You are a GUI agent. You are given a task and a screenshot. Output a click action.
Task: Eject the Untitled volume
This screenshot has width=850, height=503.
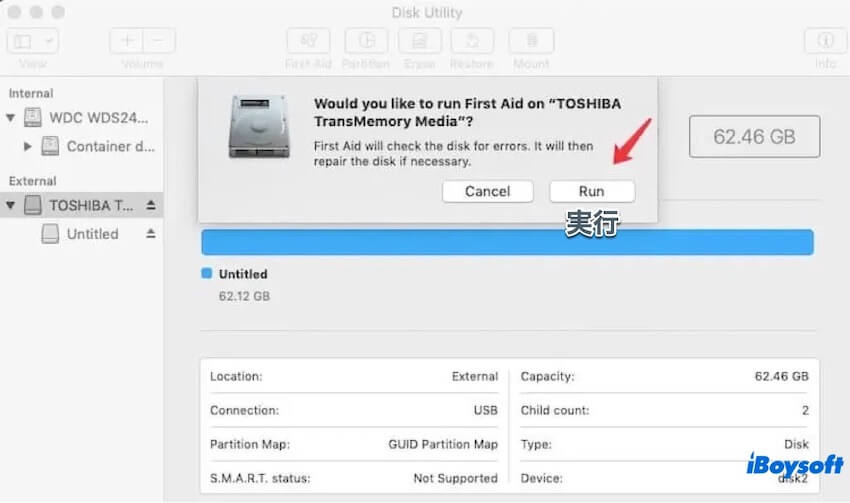(x=151, y=234)
